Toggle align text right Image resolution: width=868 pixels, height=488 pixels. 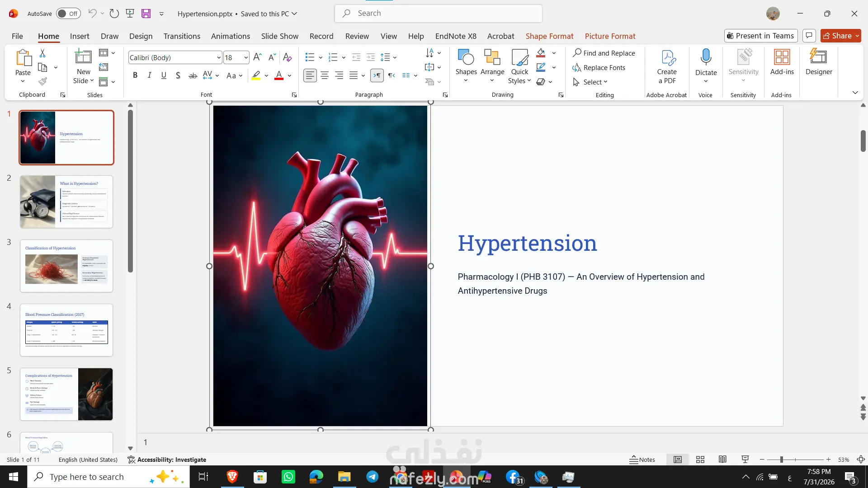pyautogui.click(x=339, y=75)
